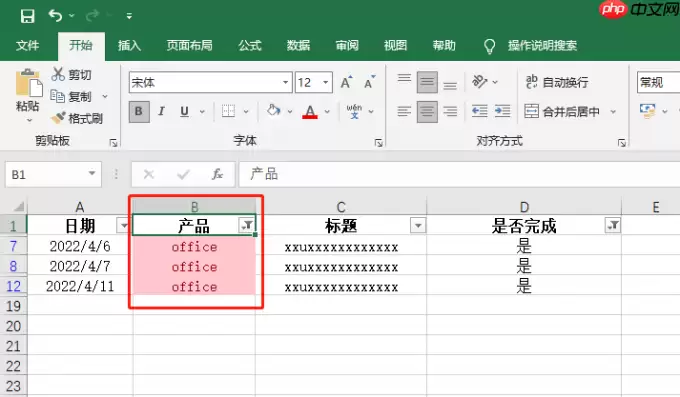The width and height of the screenshot is (680, 397).
Task: Expand the 合并后居中 dropdown arrow
Action: pos(613,112)
